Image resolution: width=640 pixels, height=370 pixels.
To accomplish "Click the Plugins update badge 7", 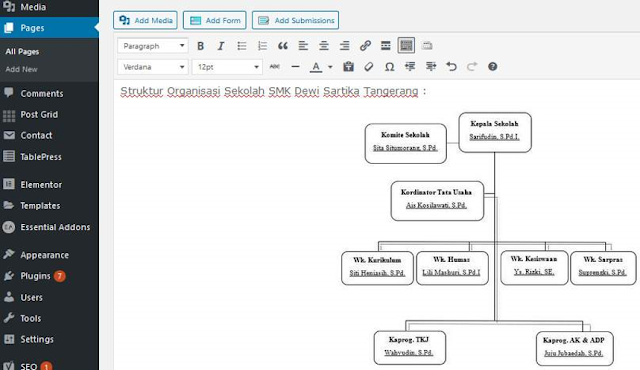I will pos(60,276).
